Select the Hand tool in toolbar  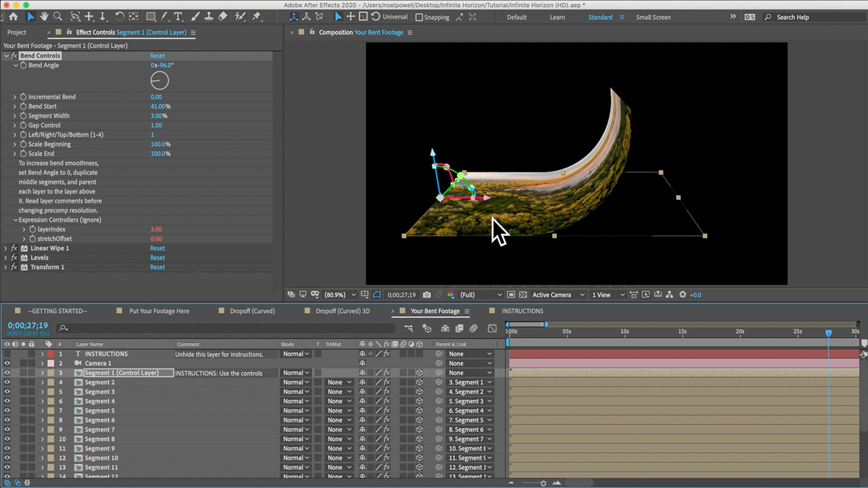point(44,17)
